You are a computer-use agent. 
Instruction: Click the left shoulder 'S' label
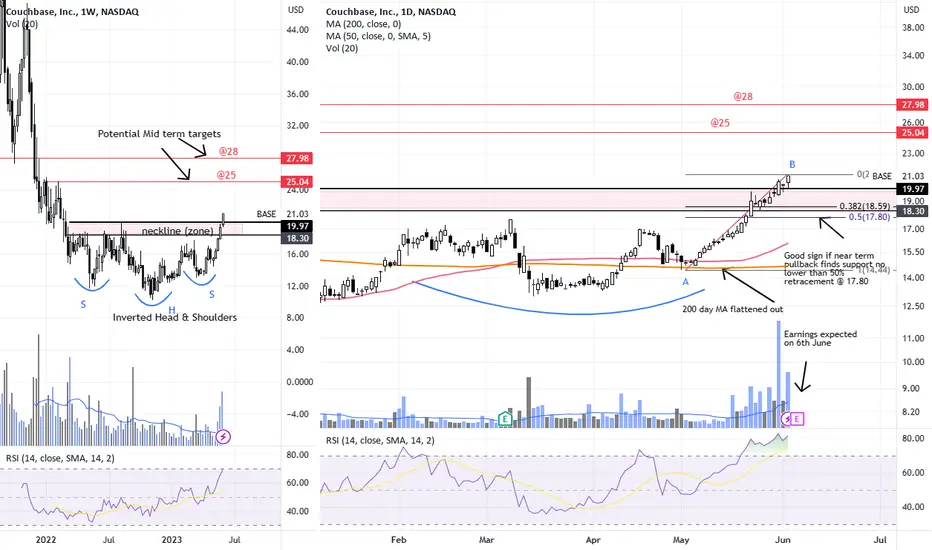(x=83, y=304)
